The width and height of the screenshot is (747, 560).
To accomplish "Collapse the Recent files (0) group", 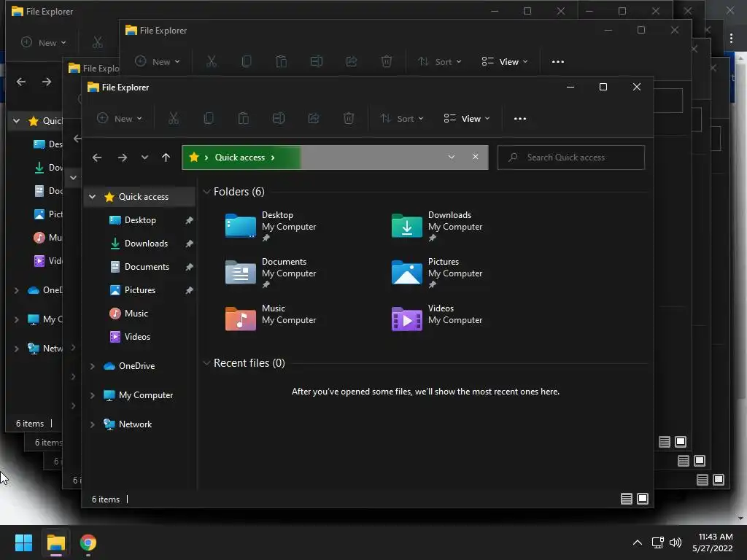I will (206, 363).
